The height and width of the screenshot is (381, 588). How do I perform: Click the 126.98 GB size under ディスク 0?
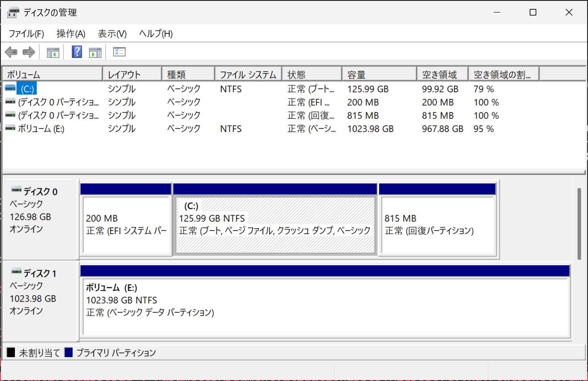coord(30,217)
